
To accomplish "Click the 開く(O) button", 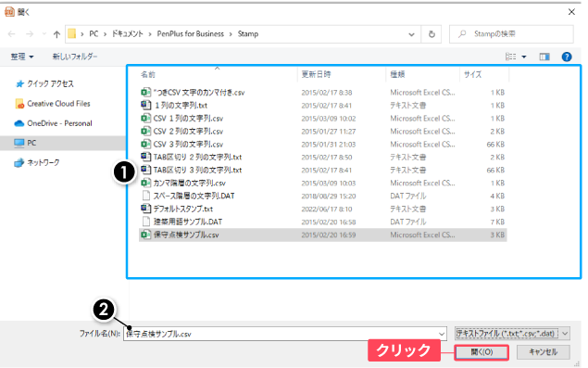I will pos(482,352).
